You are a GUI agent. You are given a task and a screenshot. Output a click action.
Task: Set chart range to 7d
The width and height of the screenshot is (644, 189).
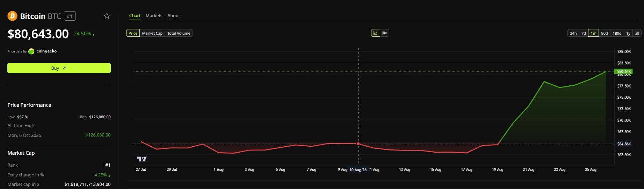pyautogui.click(x=584, y=33)
